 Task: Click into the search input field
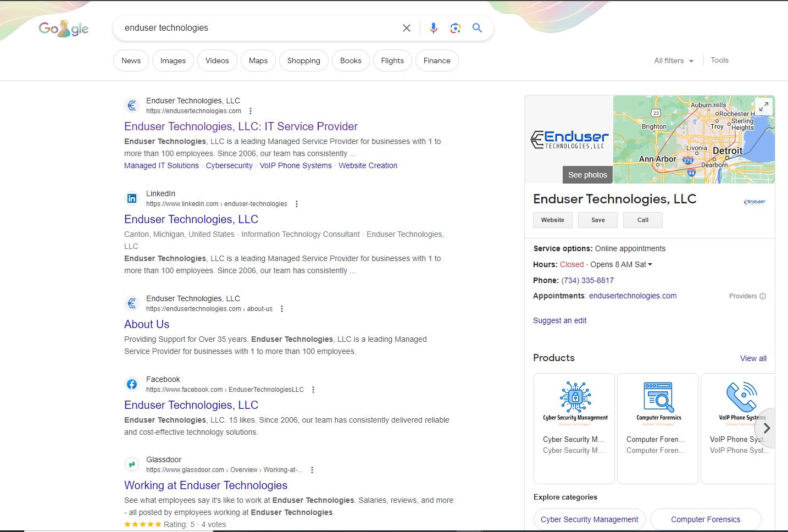tap(258, 28)
